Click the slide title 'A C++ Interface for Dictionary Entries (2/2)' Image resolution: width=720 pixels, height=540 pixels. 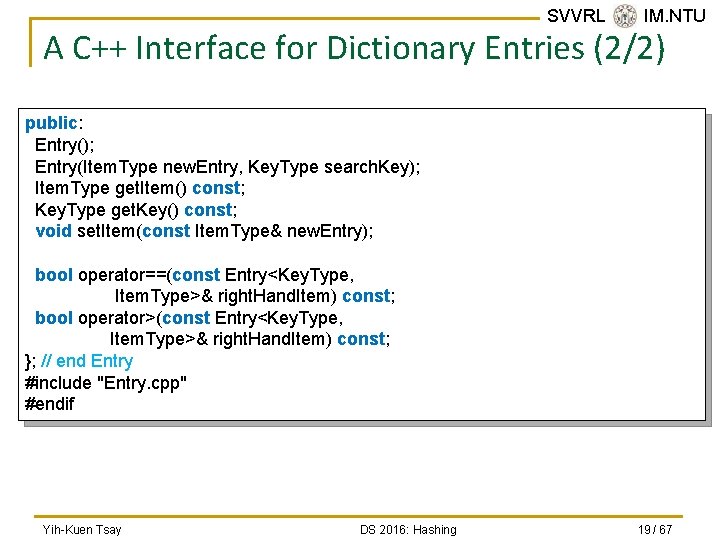point(354,48)
